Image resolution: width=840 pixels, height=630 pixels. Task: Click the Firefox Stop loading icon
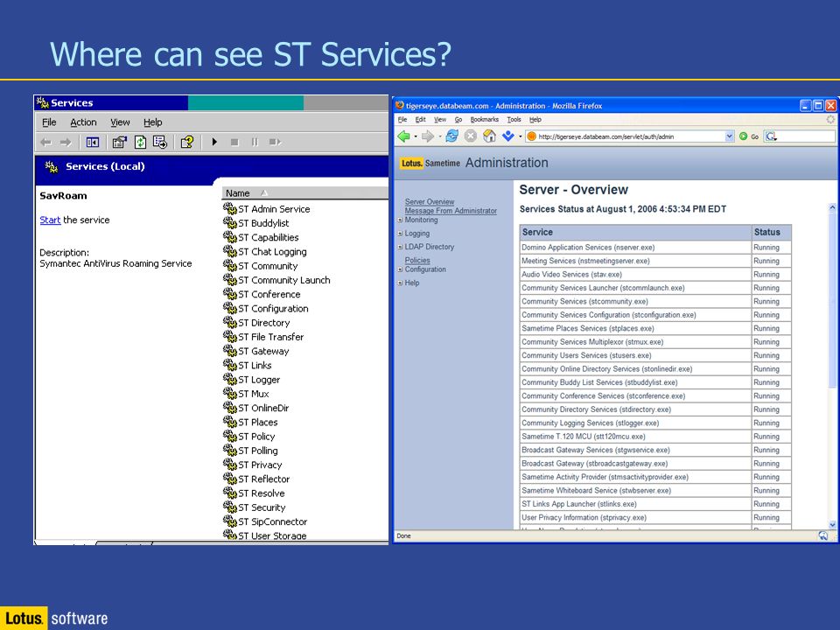(x=471, y=136)
